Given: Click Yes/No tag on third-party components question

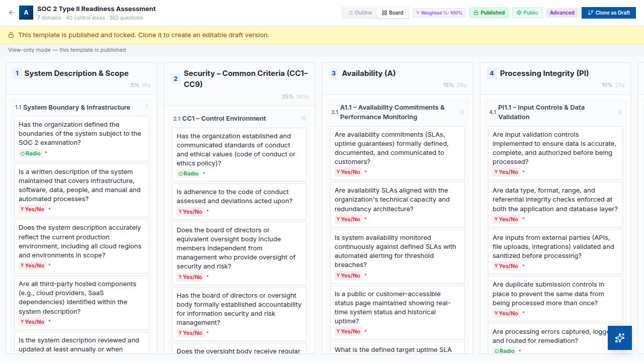Looking at the screenshot, I should click(32, 322).
